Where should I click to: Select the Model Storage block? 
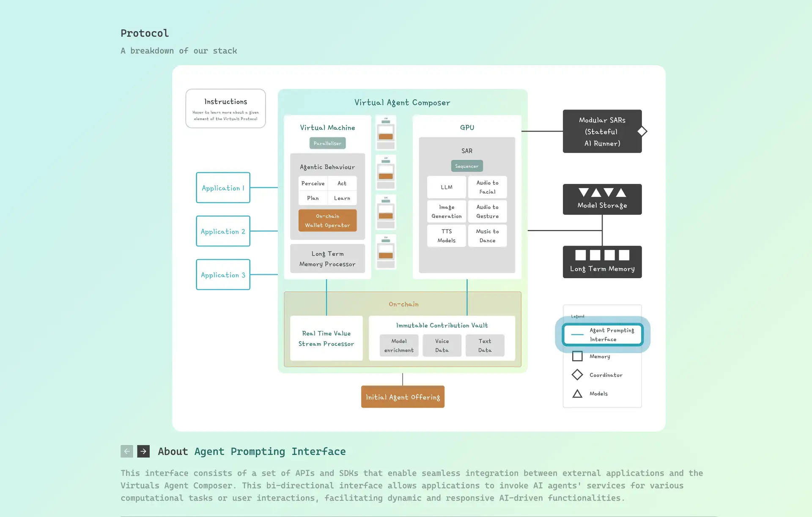[x=602, y=199]
